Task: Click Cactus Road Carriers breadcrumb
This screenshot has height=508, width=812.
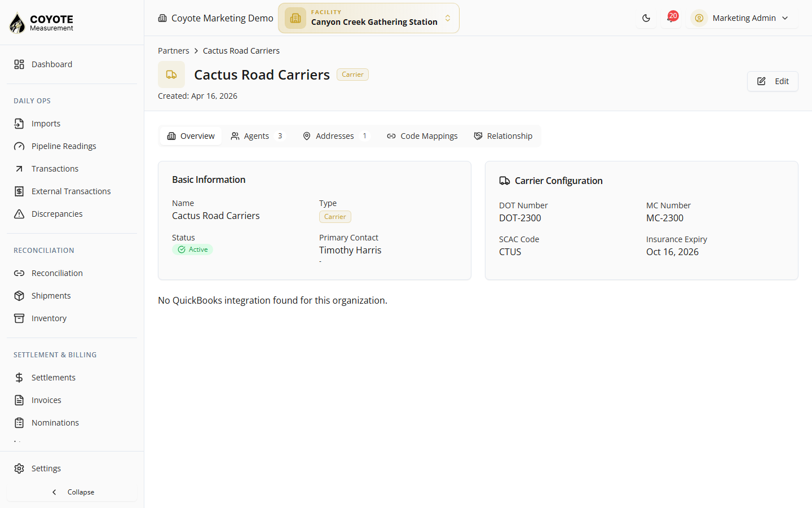Action: tap(241, 51)
